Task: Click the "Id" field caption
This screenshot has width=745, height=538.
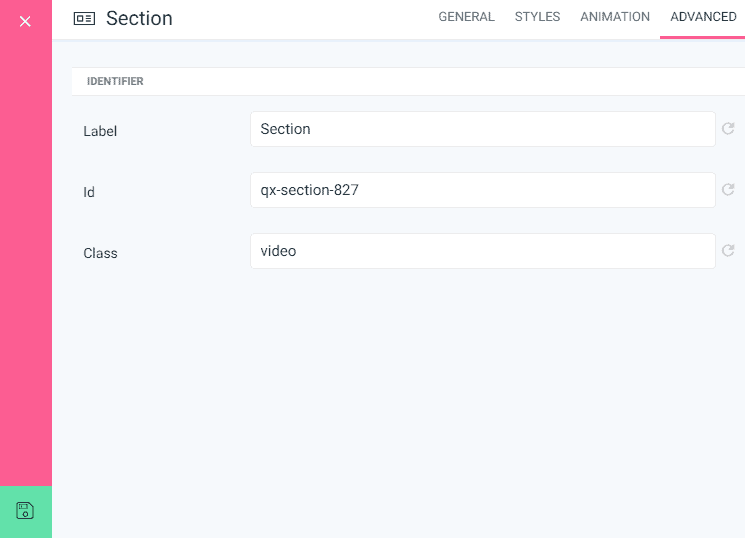Action: click(x=89, y=192)
